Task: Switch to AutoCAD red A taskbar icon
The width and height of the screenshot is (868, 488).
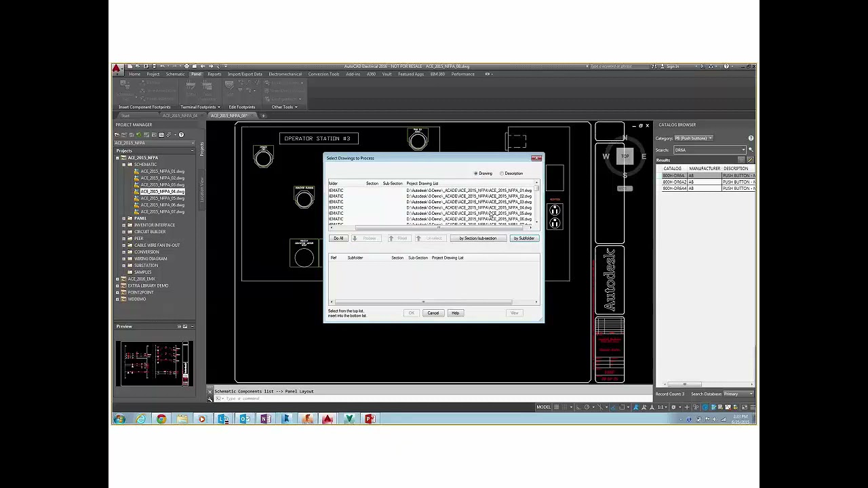Action: (x=328, y=419)
